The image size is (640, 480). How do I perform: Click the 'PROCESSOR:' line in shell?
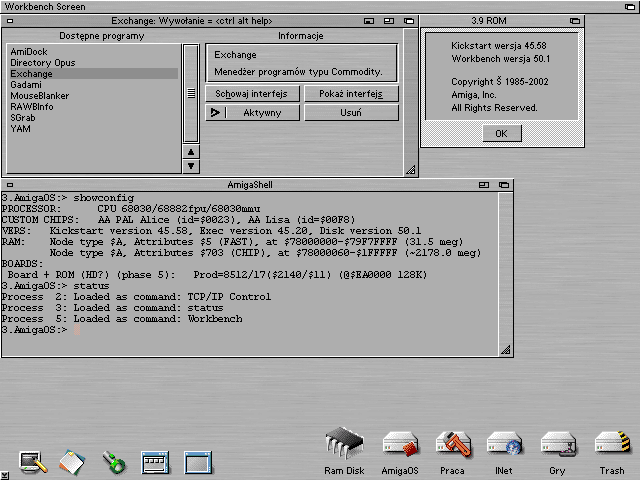point(131,209)
